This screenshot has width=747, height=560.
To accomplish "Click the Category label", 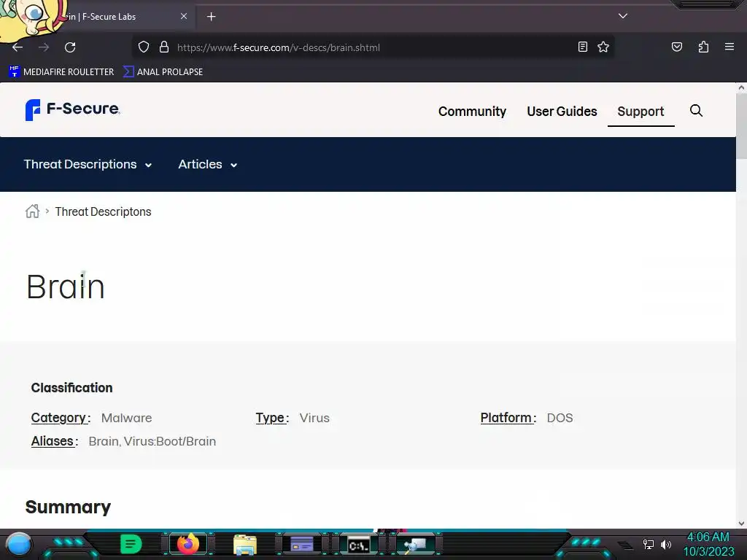I will point(61,418).
